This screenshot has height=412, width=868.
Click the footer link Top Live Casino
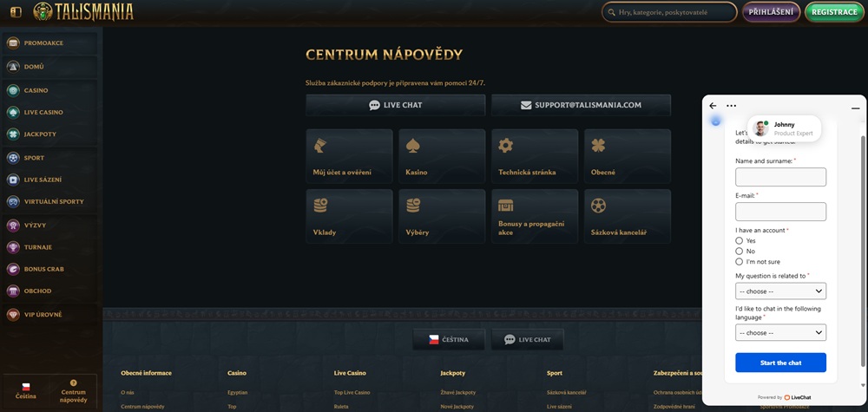click(352, 393)
